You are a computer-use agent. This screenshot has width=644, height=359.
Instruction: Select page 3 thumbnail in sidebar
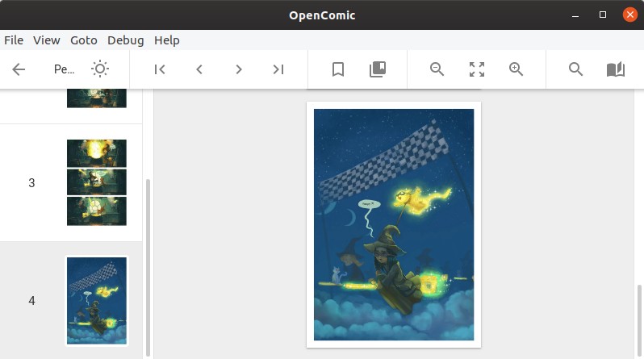tap(97, 182)
